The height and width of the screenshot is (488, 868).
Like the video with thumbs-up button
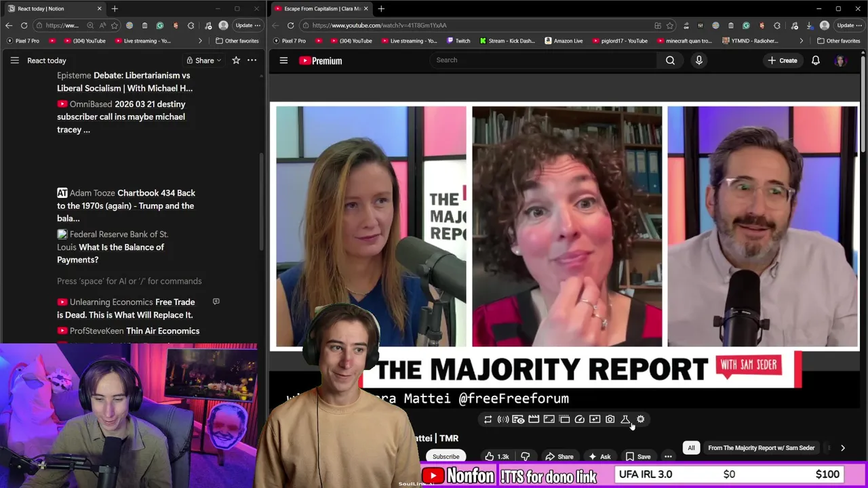pyautogui.click(x=496, y=457)
